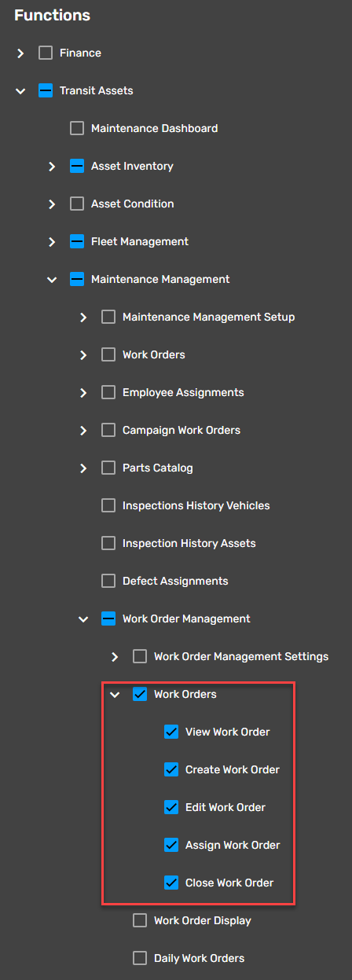Collapse Work Order Management chevron
Viewport: 352px width, 980px height.
point(83,618)
